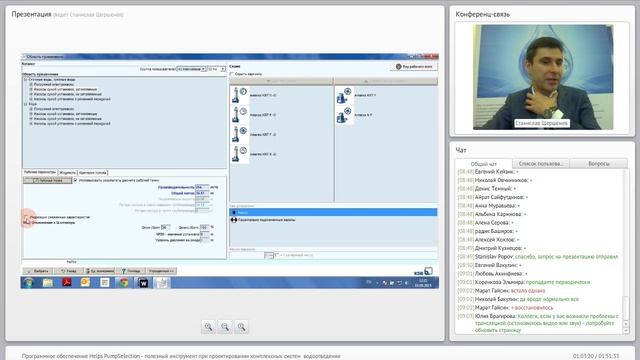This screenshot has width=640, height=360.
Task: Click the volume icon in the system tray
Action: click(x=407, y=283)
